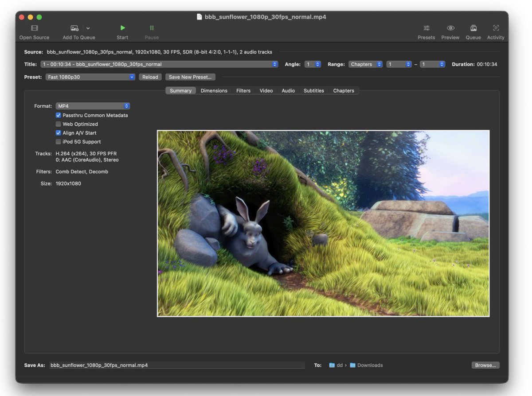Show the Queue window icon

pyautogui.click(x=473, y=28)
